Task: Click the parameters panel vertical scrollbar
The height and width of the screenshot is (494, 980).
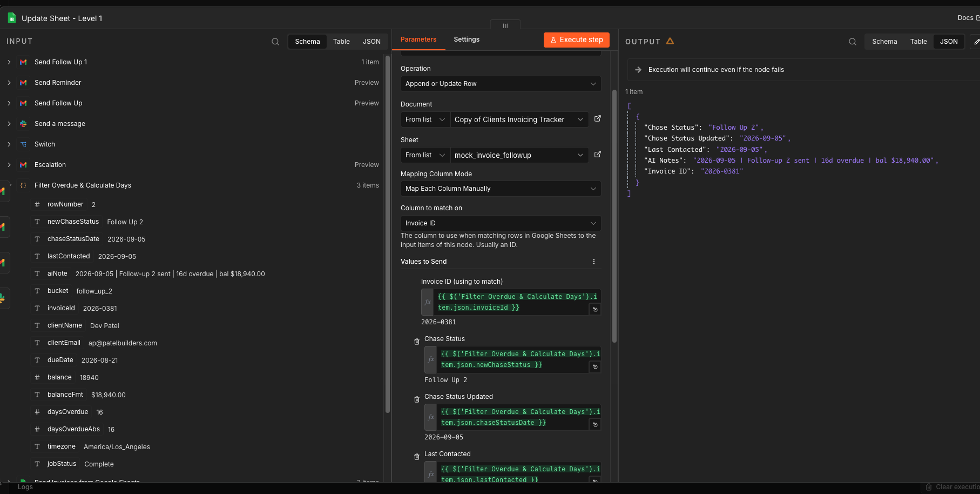Action: click(x=614, y=216)
